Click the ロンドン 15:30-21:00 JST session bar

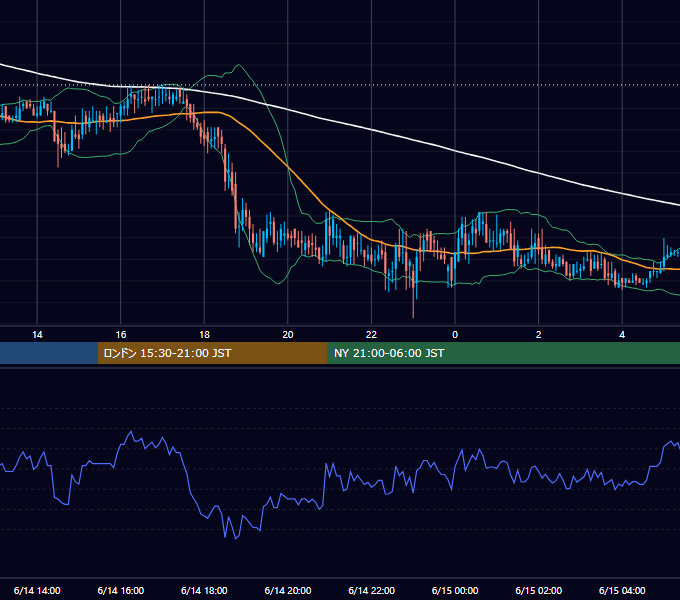pyautogui.click(x=212, y=353)
